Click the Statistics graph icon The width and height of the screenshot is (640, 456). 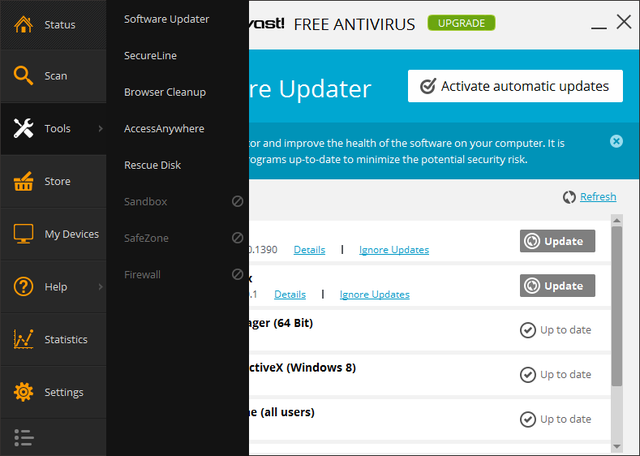(x=23, y=339)
